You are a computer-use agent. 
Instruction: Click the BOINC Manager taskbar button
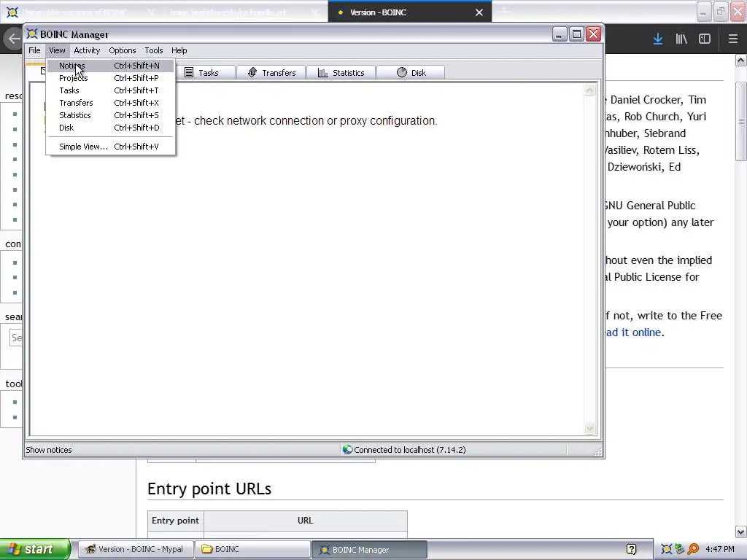click(x=369, y=550)
